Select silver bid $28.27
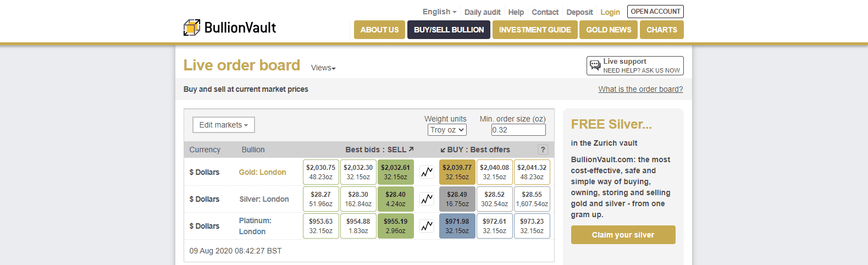 [321, 199]
